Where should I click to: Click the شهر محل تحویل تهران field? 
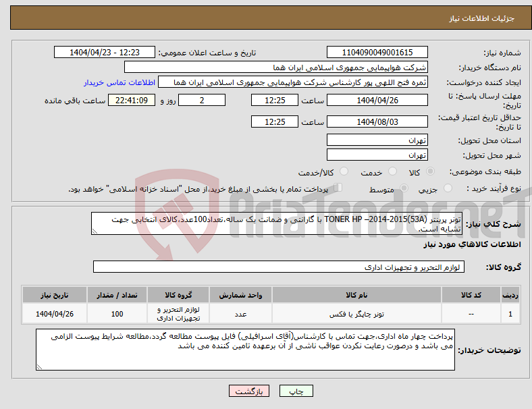pos(377,155)
